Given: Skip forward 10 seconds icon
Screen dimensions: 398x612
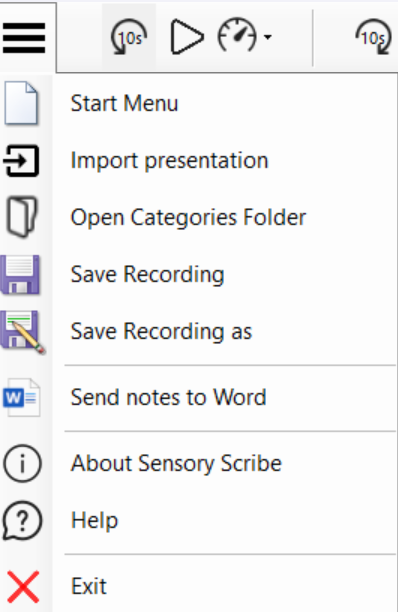Looking at the screenshot, I should click(374, 37).
